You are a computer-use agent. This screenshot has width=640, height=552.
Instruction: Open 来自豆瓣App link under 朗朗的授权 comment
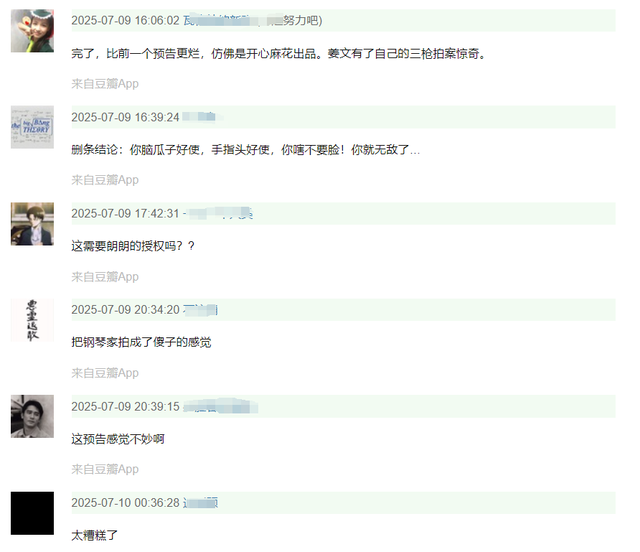pos(105,277)
